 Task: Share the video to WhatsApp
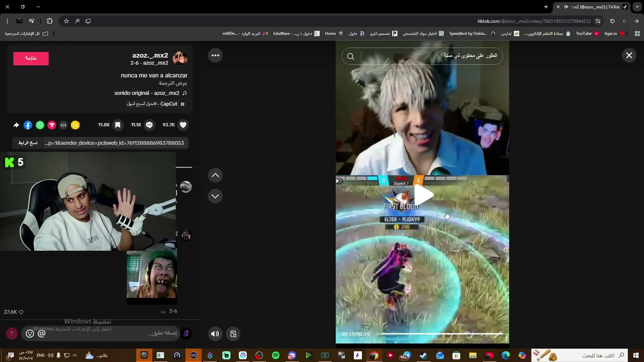40,125
